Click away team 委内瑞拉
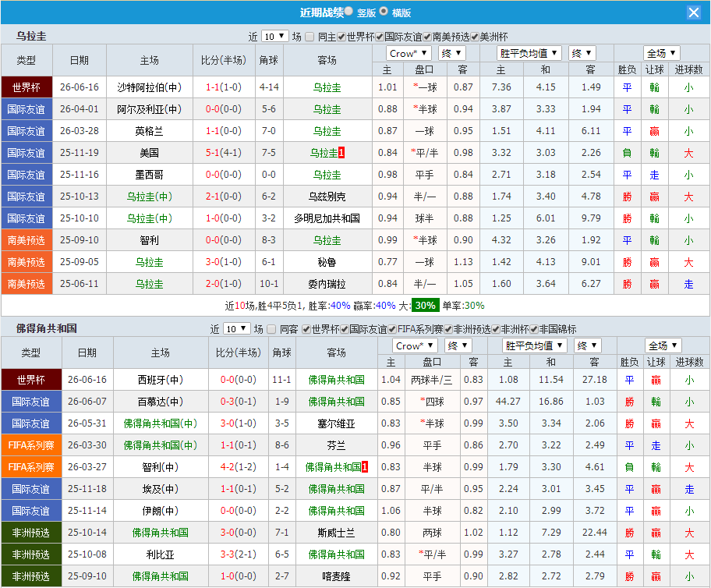Viewport: 711px width, 588px height. point(327,284)
